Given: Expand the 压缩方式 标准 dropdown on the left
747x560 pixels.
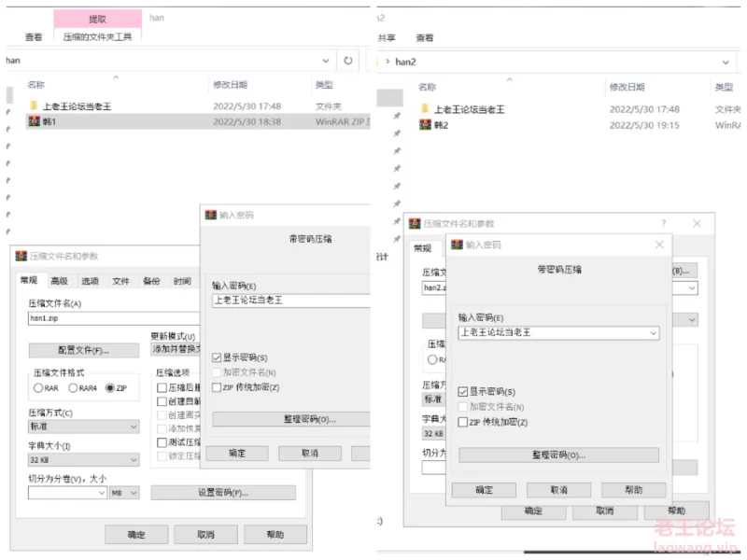Looking at the screenshot, I should click(x=84, y=427).
